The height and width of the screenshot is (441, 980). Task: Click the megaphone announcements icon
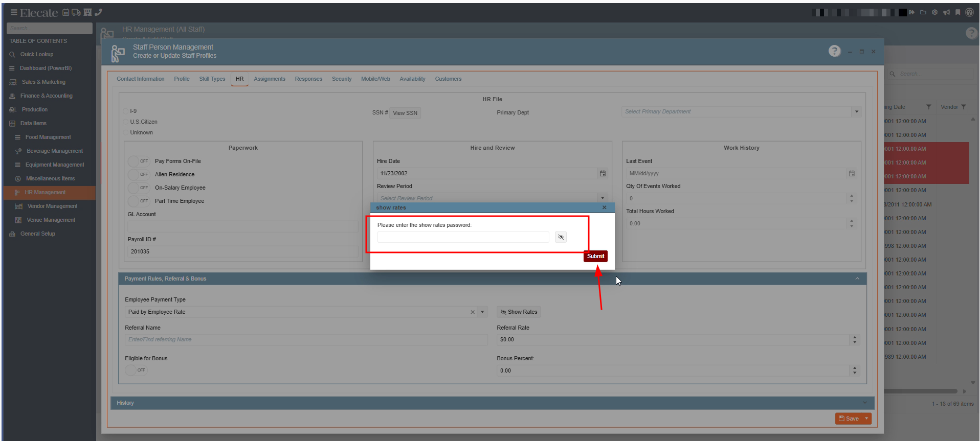946,12
